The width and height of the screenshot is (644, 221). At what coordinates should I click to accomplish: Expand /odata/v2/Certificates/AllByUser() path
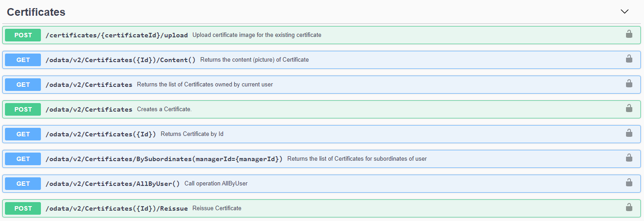point(113,184)
